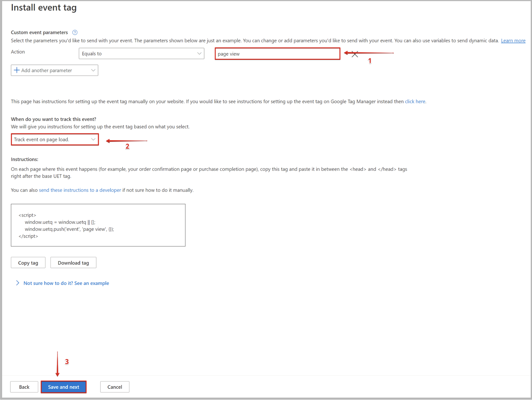Open the Track event on page load dropdown

(x=55, y=139)
